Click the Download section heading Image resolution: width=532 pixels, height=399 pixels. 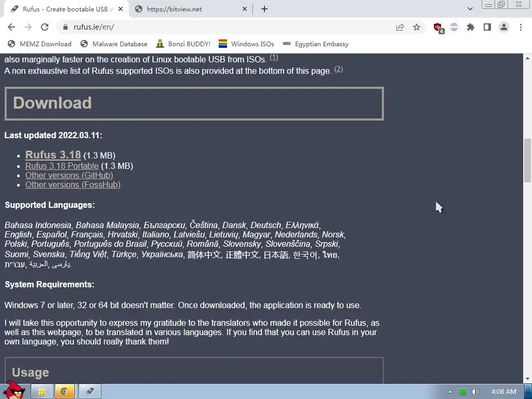pos(52,103)
